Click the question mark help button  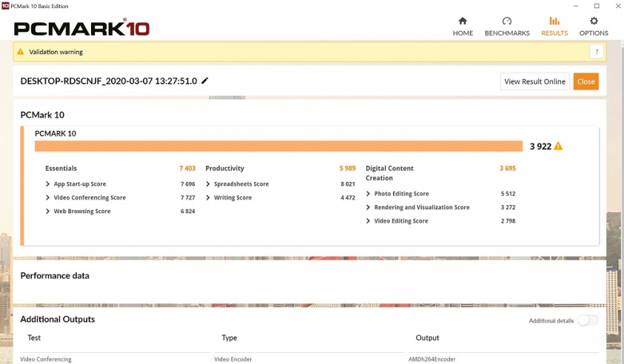596,51
